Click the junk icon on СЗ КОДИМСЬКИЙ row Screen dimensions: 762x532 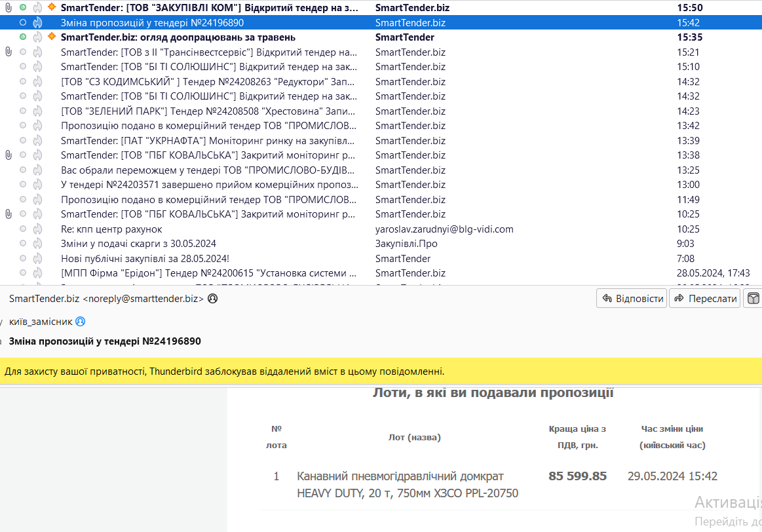click(x=37, y=82)
